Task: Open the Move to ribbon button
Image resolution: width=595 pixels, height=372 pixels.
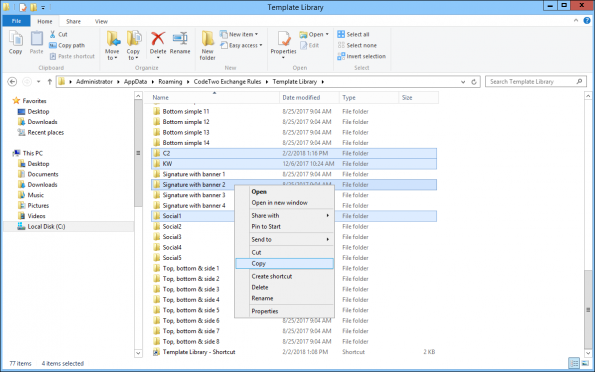Action: (112, 46)
